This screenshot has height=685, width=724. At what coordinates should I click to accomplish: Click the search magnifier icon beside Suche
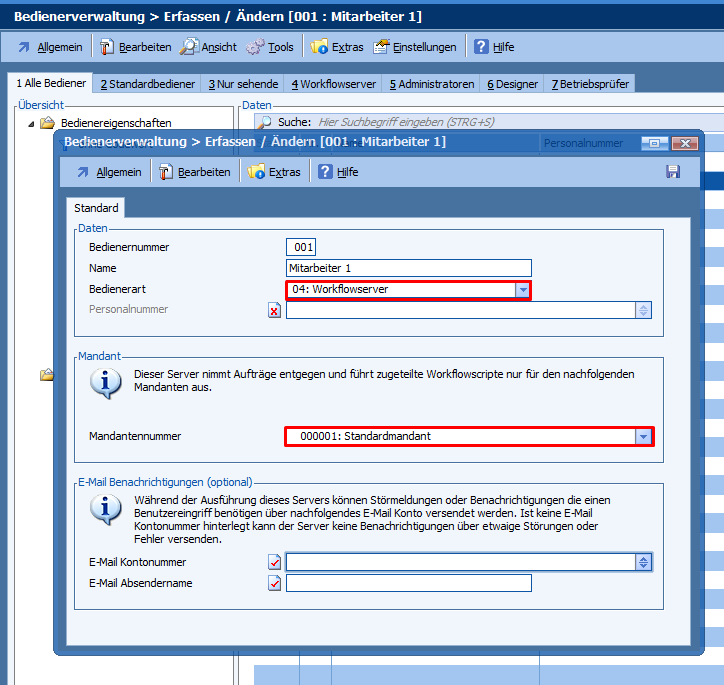click(x=265, y=122)
